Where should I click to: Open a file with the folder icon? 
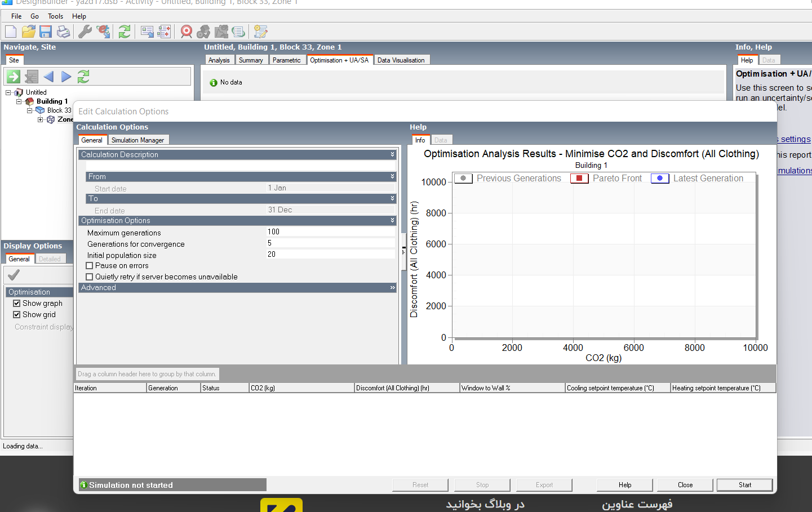coord(28,32)
